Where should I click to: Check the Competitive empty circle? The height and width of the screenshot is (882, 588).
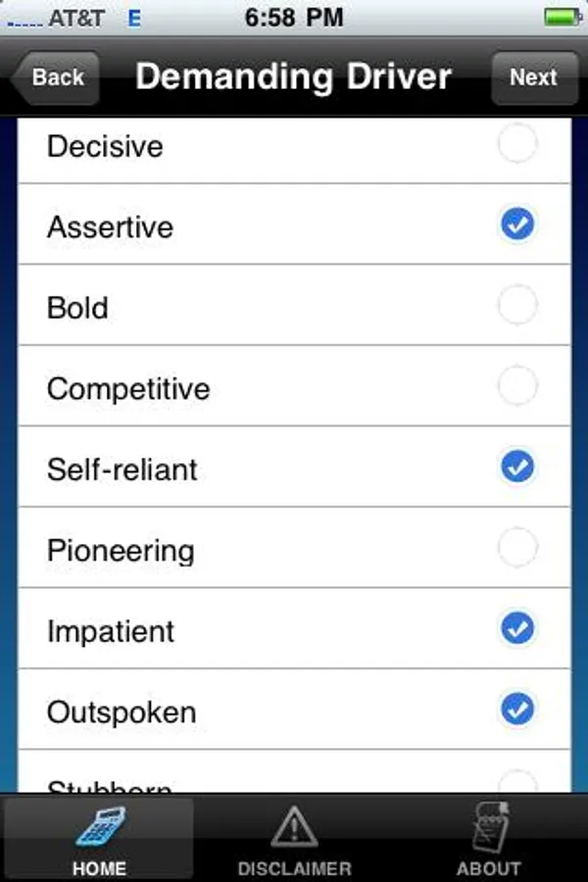tap(517, 386)
